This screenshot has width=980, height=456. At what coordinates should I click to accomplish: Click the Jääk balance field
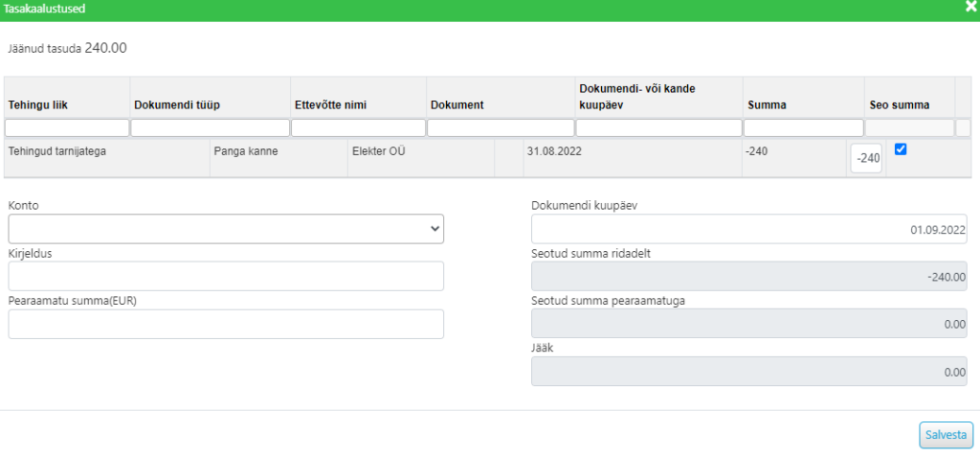(749, 372)
